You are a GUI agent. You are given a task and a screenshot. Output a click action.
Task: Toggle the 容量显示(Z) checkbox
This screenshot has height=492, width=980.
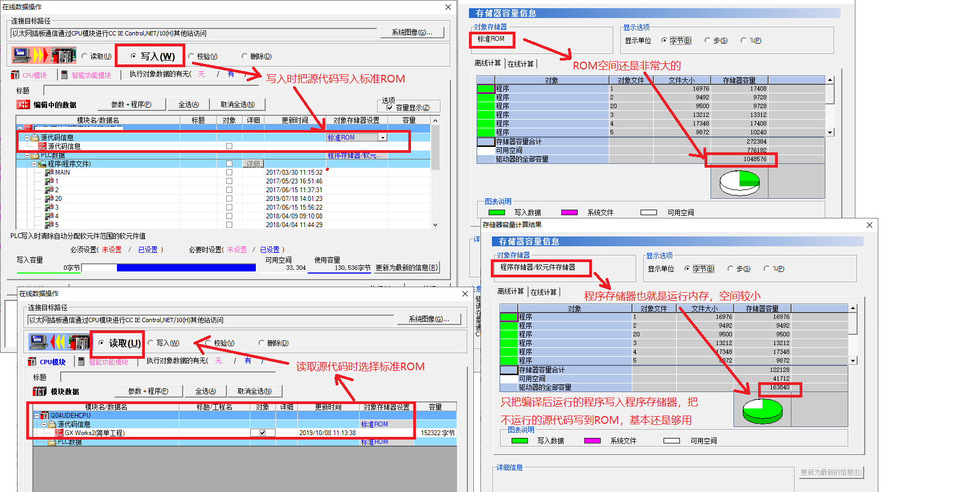click(390, 108)
